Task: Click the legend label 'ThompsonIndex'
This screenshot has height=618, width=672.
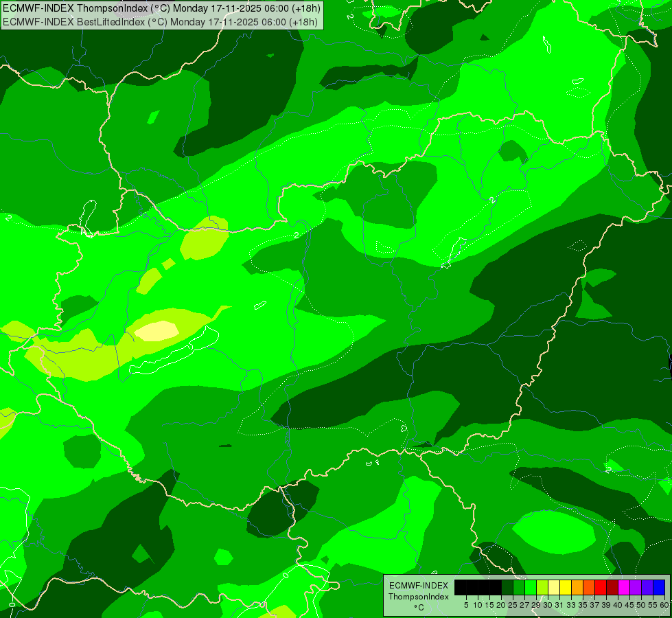Action: 418,597
